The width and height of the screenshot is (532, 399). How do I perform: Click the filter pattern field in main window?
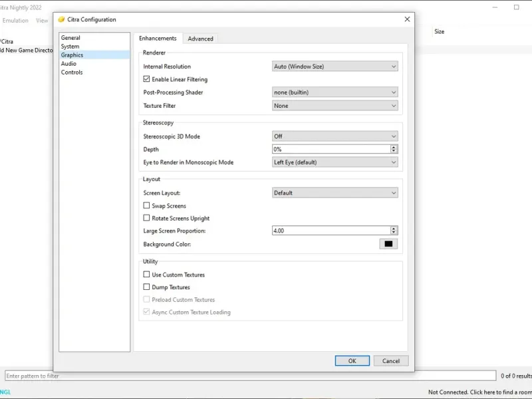(251, 376)
